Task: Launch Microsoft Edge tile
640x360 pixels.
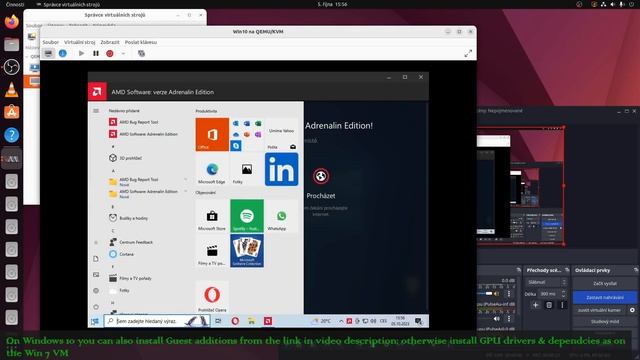Action: click(212, 170)
